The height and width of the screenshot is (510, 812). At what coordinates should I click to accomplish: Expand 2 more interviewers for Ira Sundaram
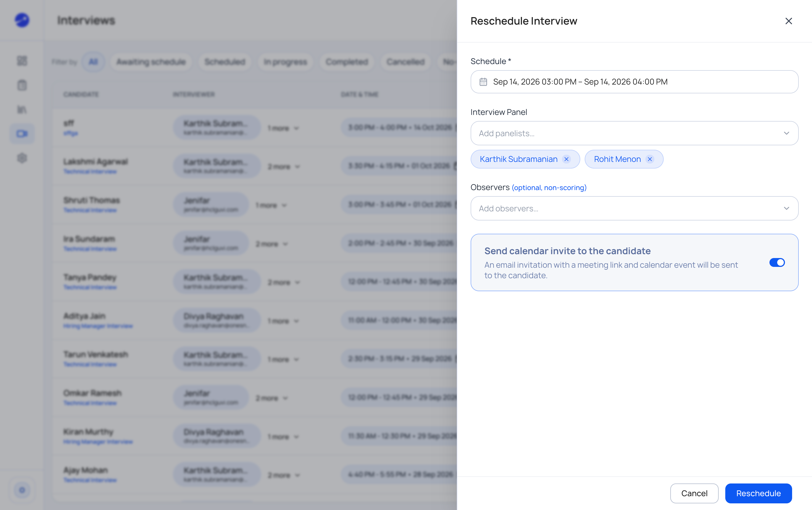coord(271,244)
